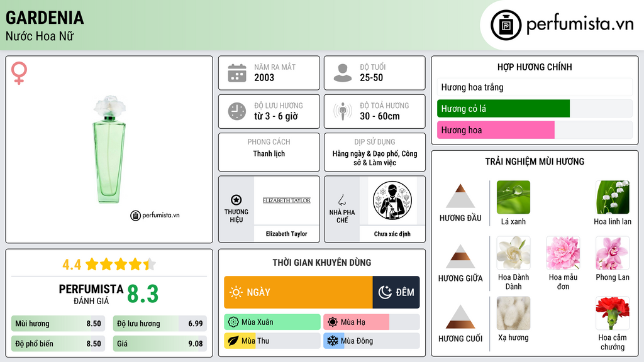Click the Hằng ngày & Dạo phố occasion text
The image size is (644, 362).
(x=375, y=158)
